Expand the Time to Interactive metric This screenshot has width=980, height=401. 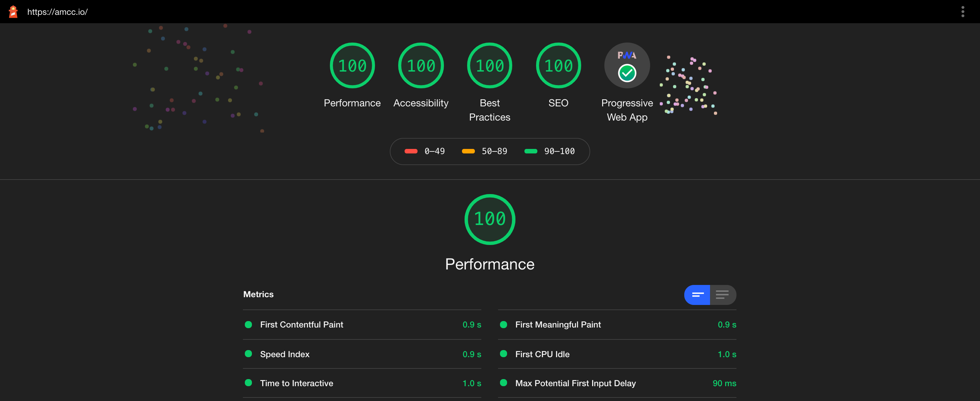pyautogui.click(x=296, y=383)
